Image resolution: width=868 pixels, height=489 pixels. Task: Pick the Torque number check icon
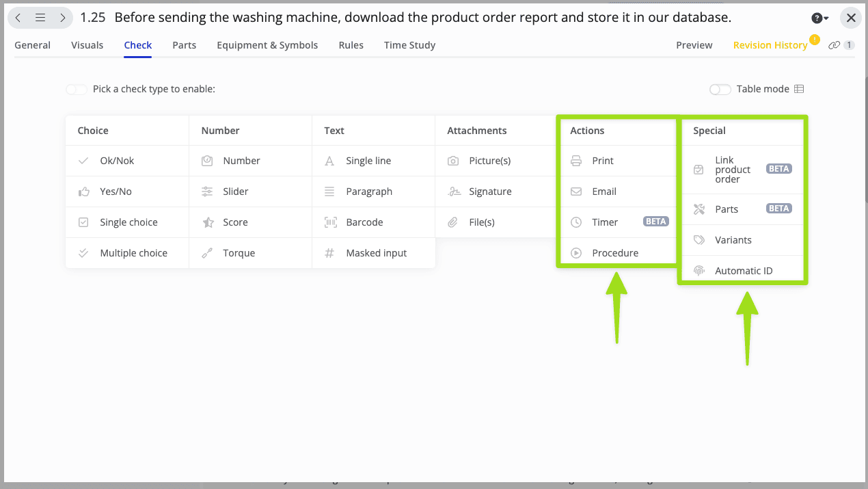click(x=207, y=253)
